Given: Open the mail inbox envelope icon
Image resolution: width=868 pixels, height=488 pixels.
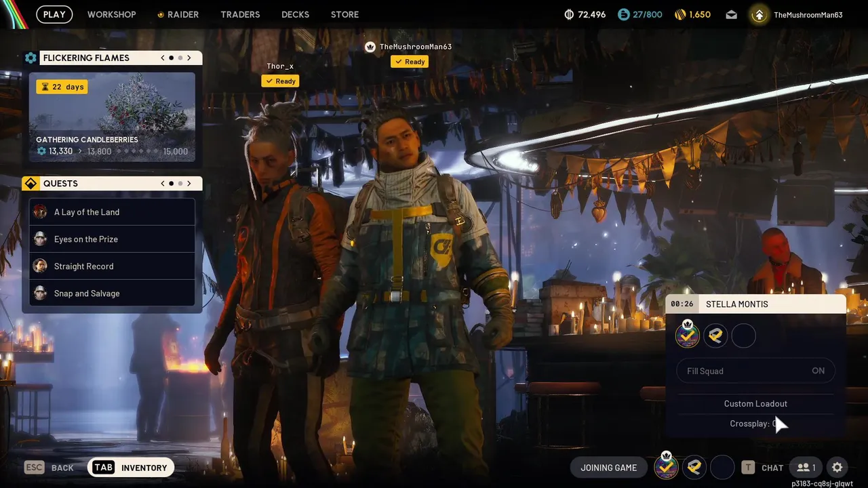Looking at the screenshot, I should pos(731,14).
